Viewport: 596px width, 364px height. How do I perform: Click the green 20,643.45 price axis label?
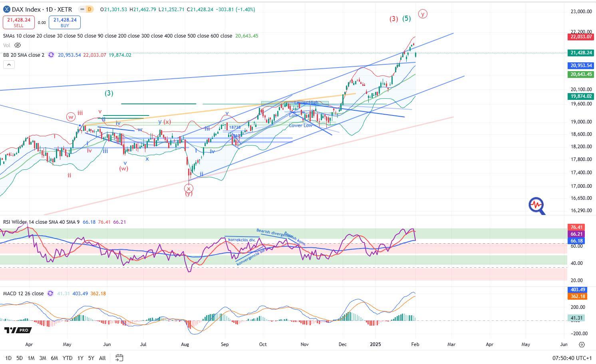(581, 74)
